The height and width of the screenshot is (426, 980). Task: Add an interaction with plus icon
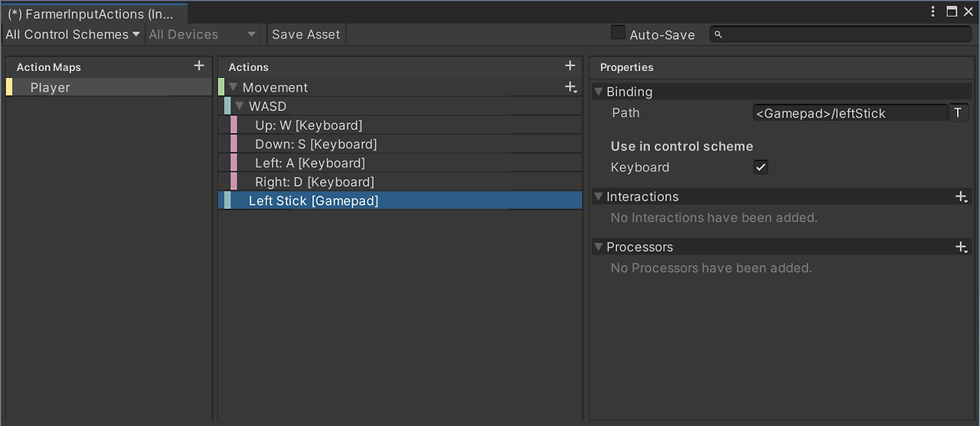(x=962, y=197)
